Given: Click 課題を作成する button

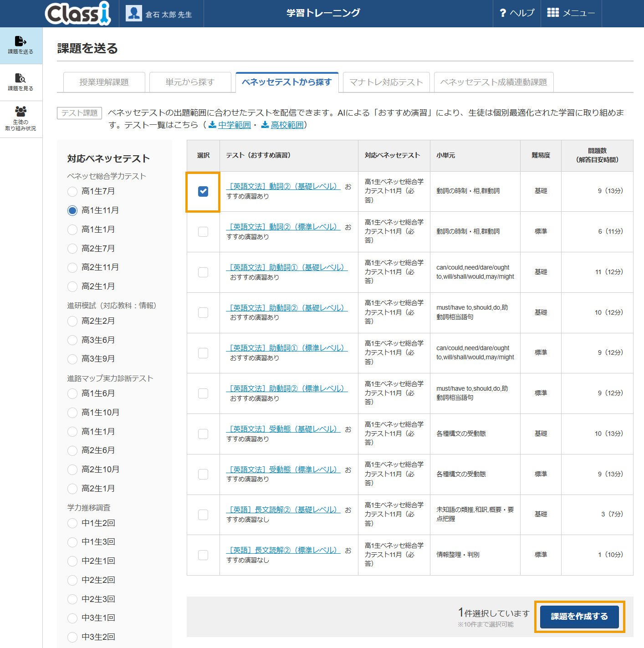Looking at the screenshot, I should [579, 617].
